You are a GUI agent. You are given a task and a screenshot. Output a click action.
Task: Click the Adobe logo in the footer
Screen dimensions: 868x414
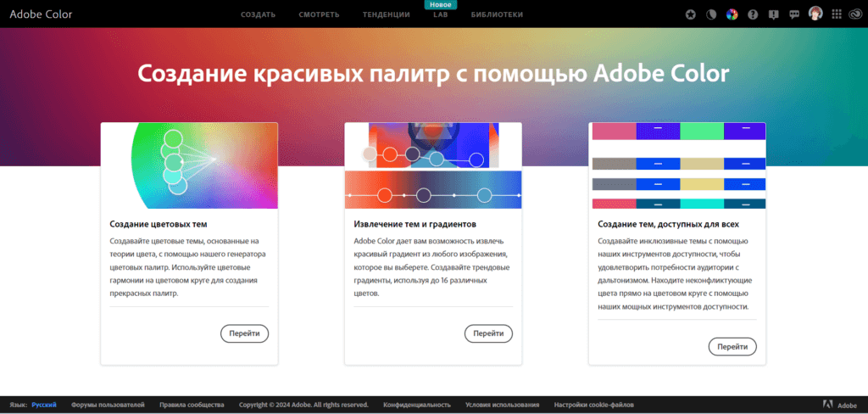click(x=840, y=406)
